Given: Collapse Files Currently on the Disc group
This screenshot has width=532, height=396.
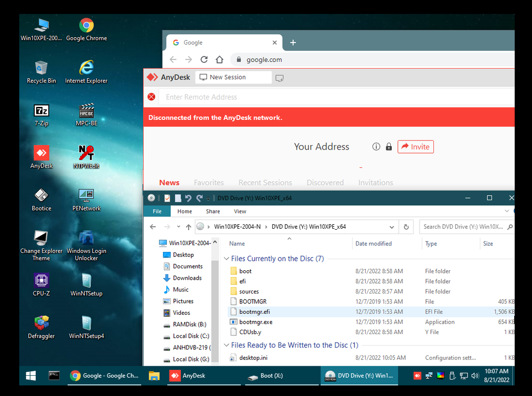Looking at the screenshot, I should click(226, 259).
